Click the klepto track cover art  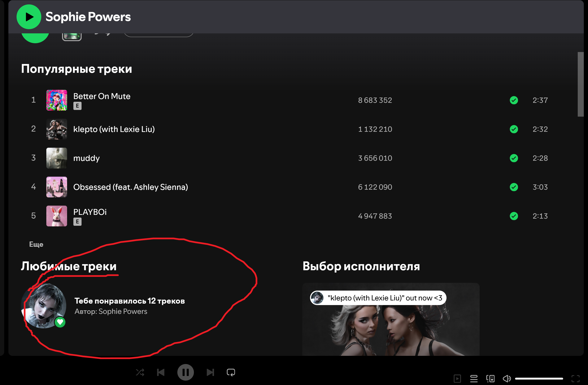57,129
